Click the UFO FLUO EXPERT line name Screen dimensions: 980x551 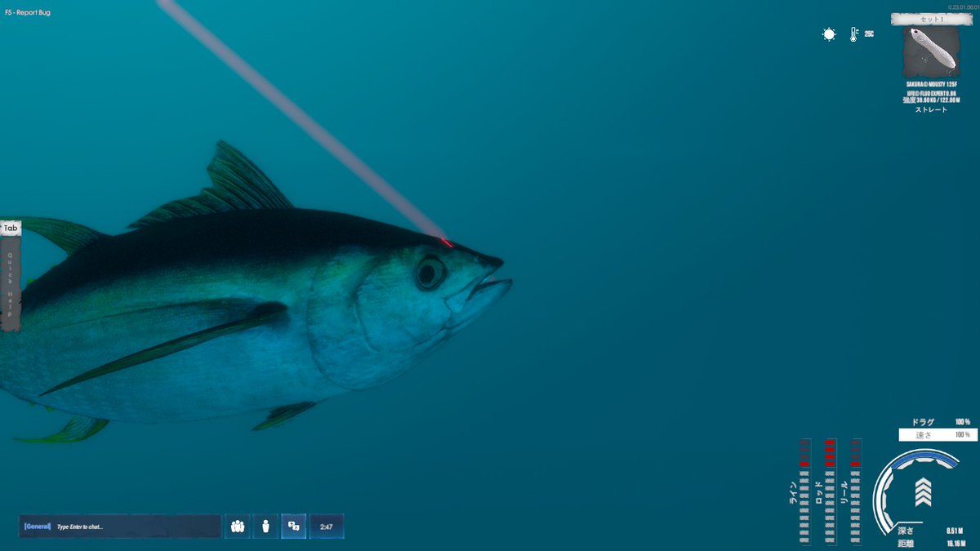[x=930, y=93]
